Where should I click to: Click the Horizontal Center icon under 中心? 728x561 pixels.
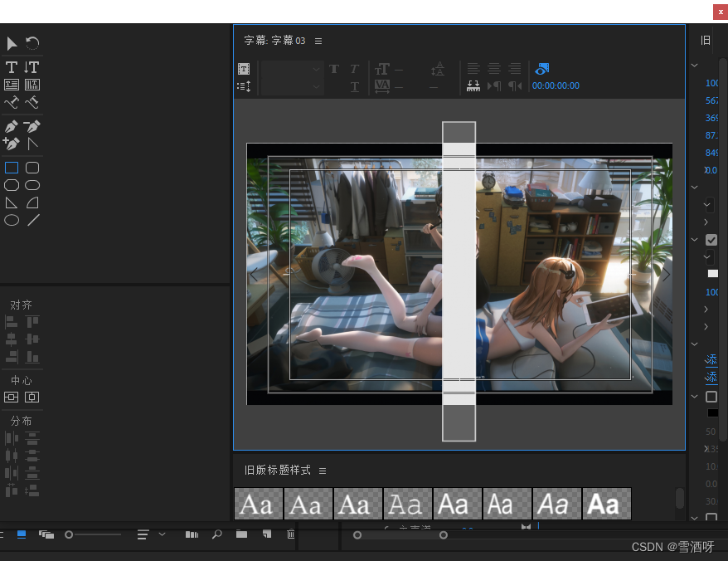pyautogui.click(x=11, y=398)
